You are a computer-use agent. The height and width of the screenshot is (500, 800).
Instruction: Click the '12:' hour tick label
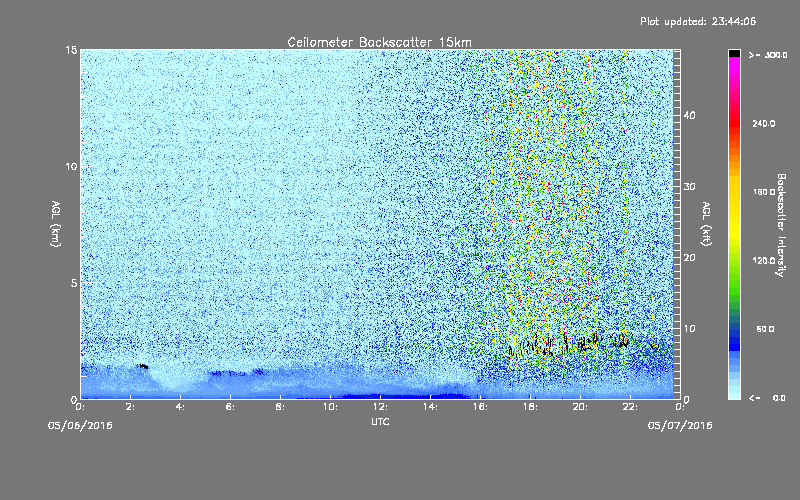tap(381, 407)
